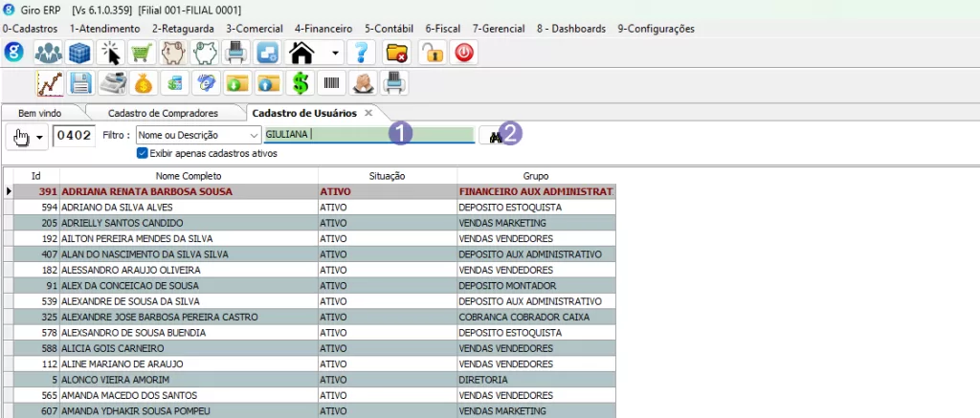
Task: Click the barcode icon in second toolbar
Action: [331, 84]
